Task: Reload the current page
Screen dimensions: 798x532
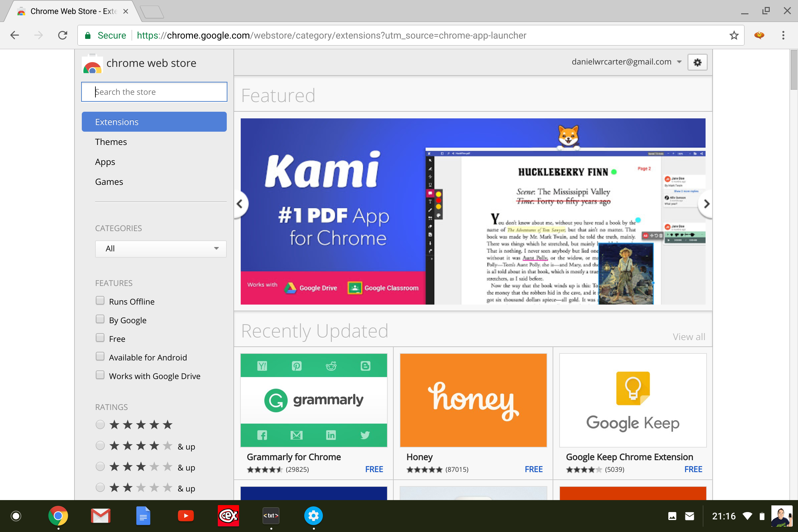Action: [x=63, y=35]
